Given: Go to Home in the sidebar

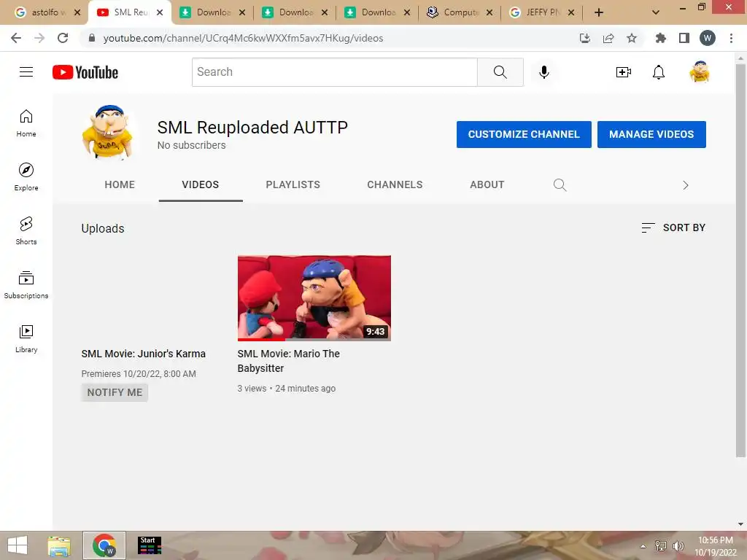Looking at the screenshot, I should [x=26, y=122].
